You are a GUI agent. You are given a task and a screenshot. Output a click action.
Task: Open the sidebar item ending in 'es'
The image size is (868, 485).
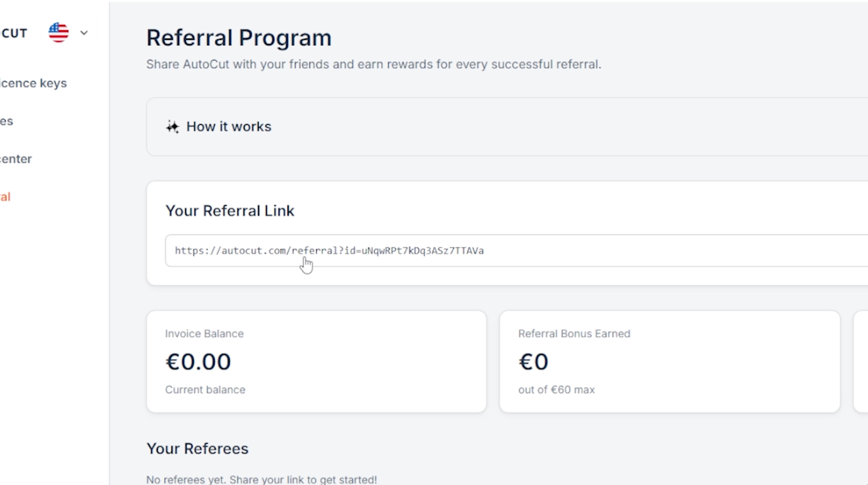(x=6, y=121)
